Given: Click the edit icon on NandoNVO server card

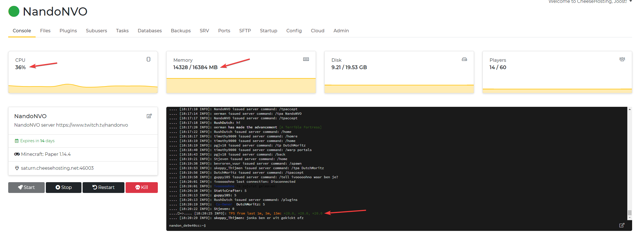Looking at the screenshot, I should click(149, 116).
